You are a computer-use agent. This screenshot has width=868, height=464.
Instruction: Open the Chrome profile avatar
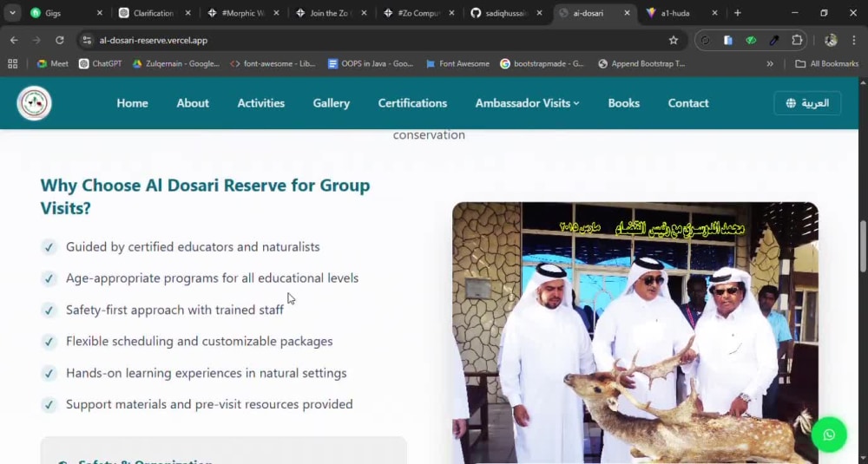[x=831, y=41]
